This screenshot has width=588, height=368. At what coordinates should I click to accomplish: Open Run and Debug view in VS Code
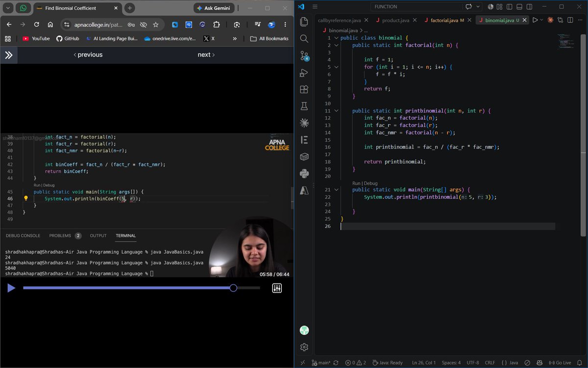coord(304,73)
